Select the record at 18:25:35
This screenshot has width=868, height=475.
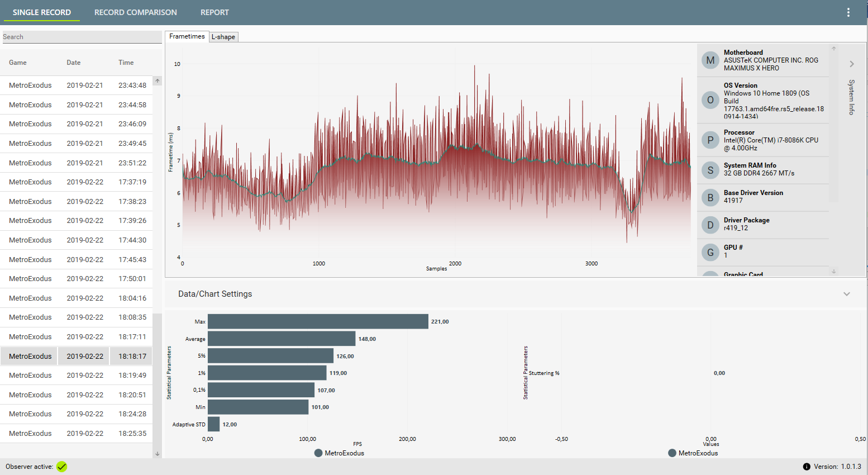pyautogui.click(x=77, y=434)
